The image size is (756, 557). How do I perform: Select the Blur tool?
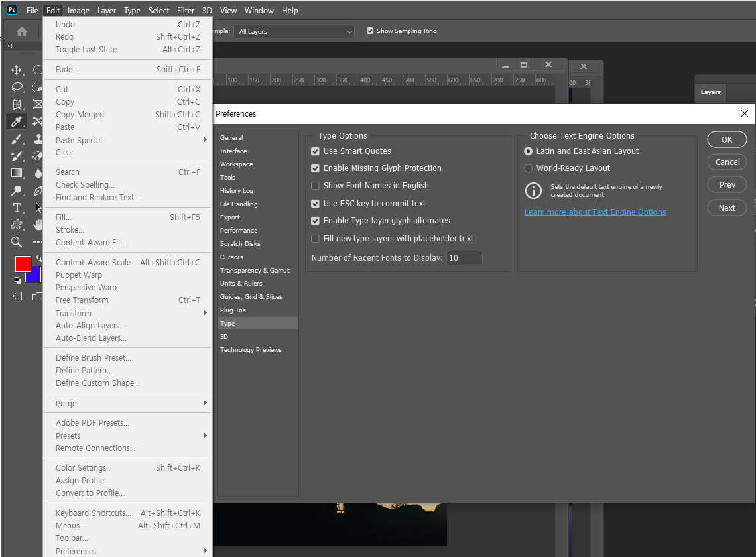click(x=38, y=173)
